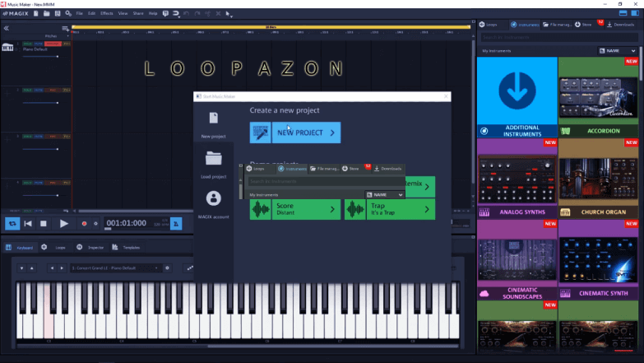Click the search magnifier toolbar icon

[x=68, y=13]
